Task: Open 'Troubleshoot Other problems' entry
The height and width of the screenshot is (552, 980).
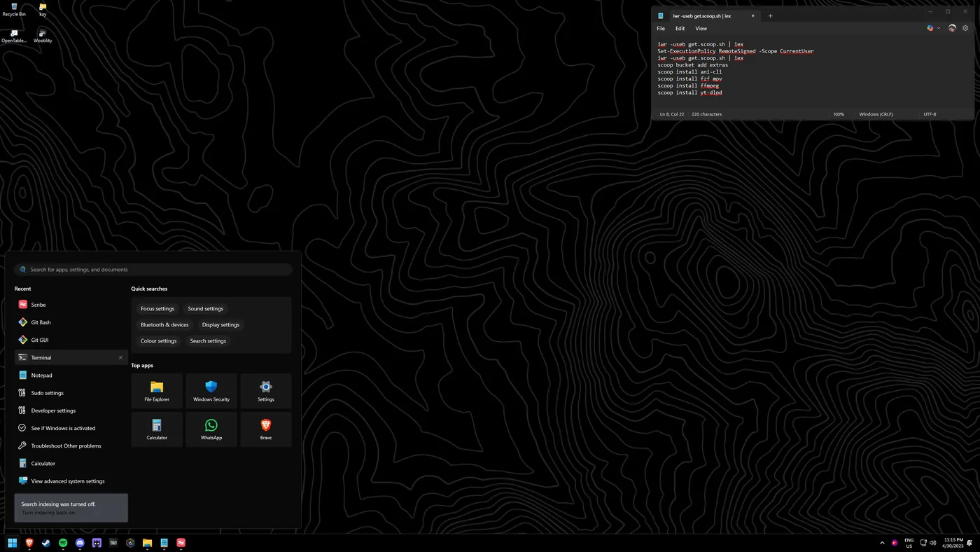Action: click(x=71, y=446)
